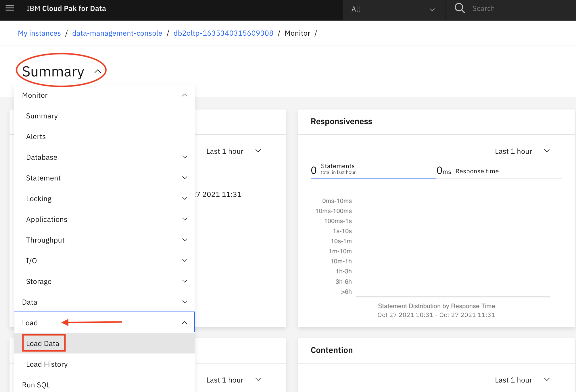
Task: Collapse the Load submenu
Action: click(x=185, y=322)
